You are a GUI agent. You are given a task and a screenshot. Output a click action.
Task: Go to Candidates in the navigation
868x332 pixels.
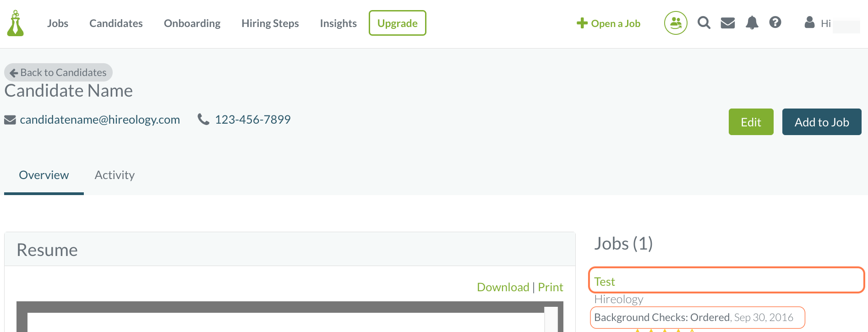tap(116, 23)
